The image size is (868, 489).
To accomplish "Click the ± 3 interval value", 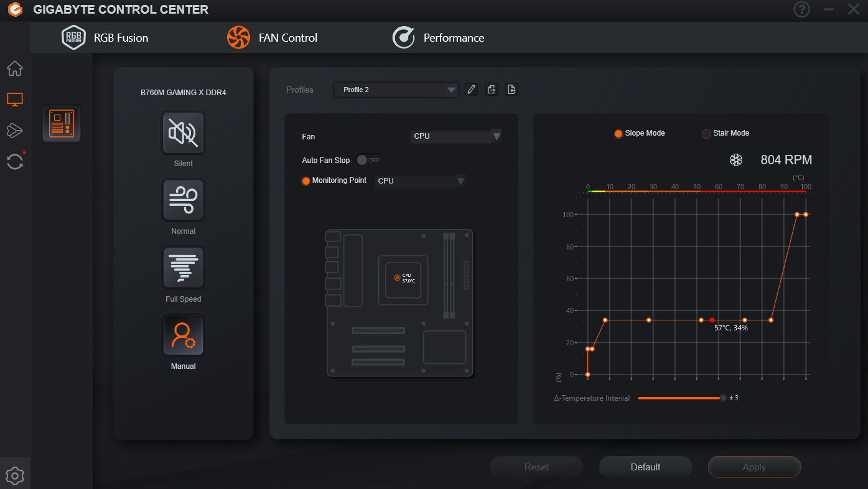I will (x=734, y=398).
